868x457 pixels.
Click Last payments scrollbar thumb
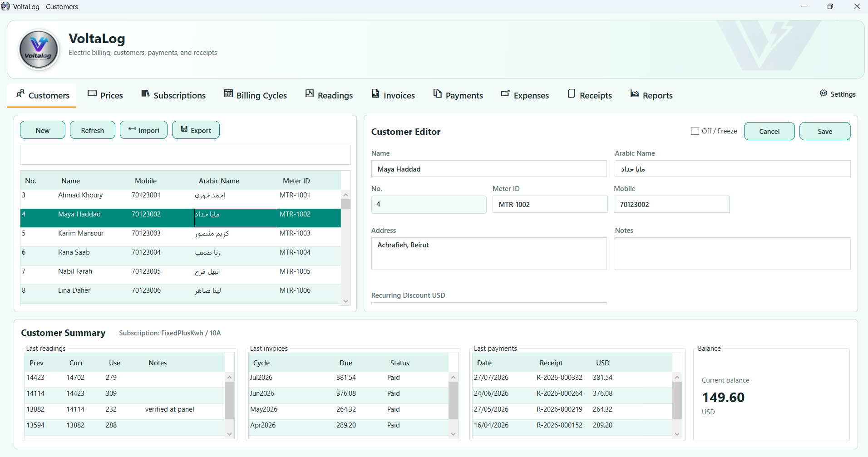point(677,400)
